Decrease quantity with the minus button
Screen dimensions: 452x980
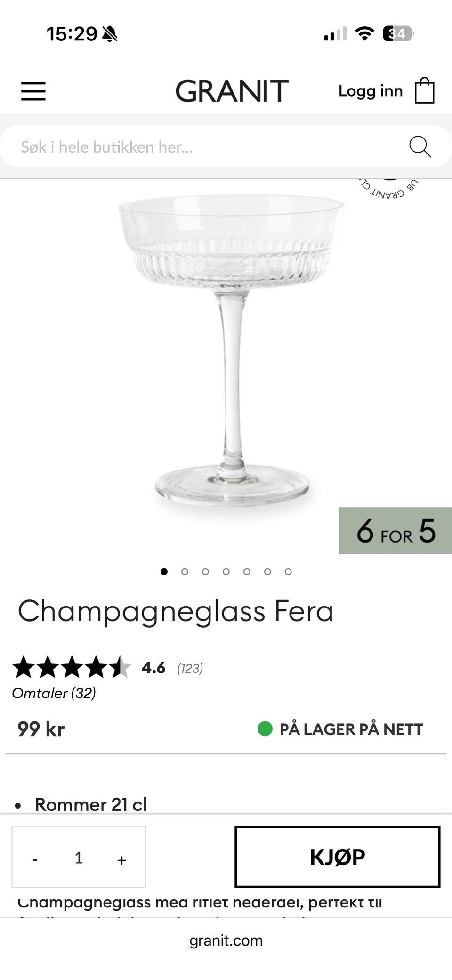coord(35,860)
